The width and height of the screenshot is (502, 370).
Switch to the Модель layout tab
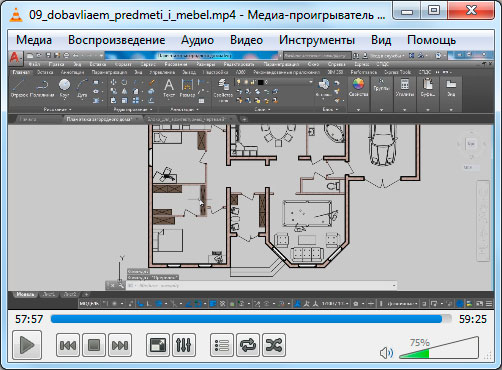tap(25, 294)
